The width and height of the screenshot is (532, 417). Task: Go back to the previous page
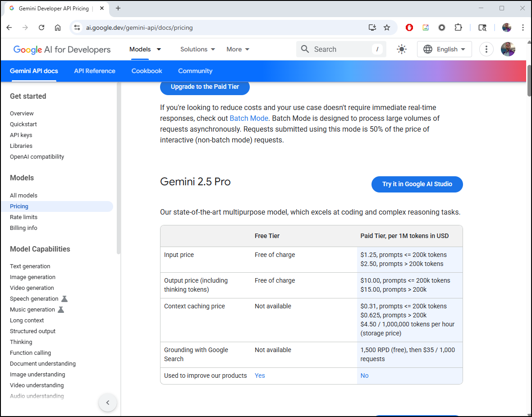click(9, 27)
